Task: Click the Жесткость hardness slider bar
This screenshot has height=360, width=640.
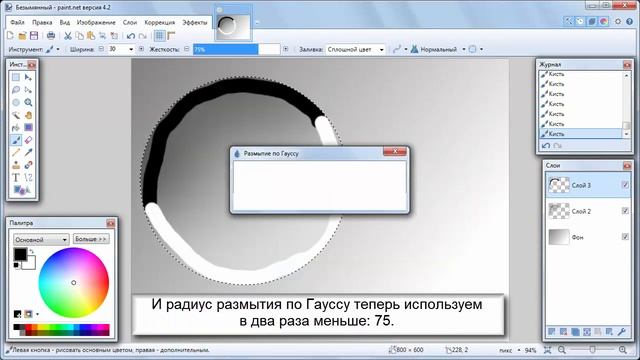Action: (236, 49)
